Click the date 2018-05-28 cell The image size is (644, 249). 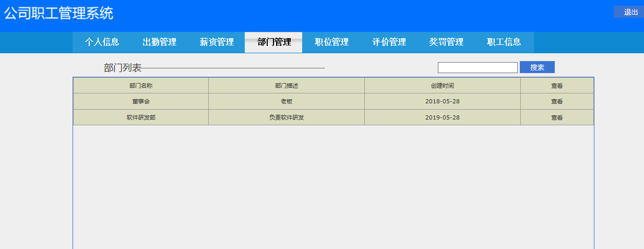[443, 101]
